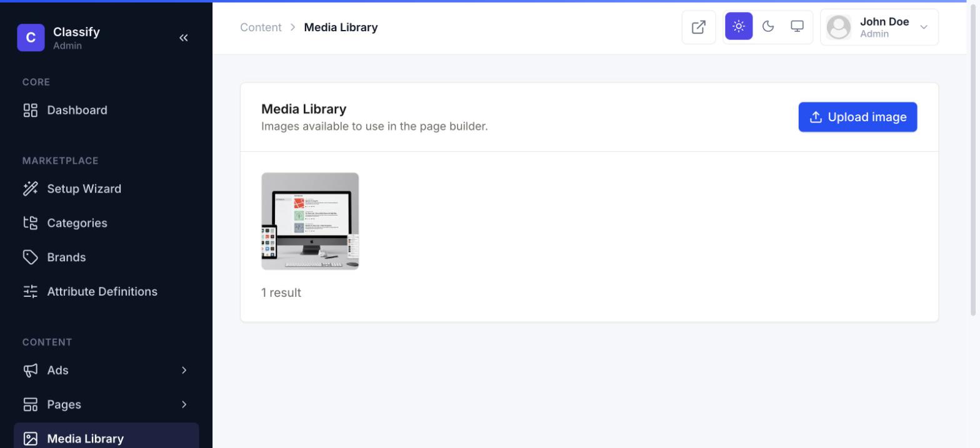Switch to system theme
Viewport: 980px width, 448px height.
pyautogui.click(x=797, y=26)
